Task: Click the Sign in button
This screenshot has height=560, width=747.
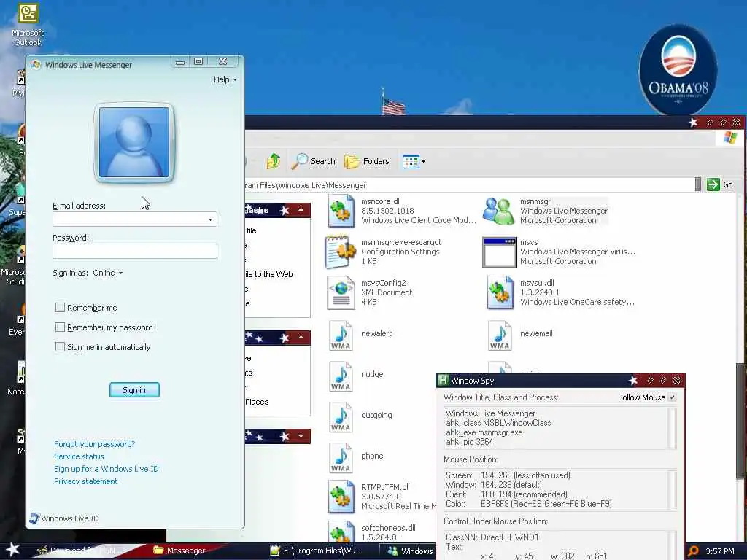Action: [134, 390]
